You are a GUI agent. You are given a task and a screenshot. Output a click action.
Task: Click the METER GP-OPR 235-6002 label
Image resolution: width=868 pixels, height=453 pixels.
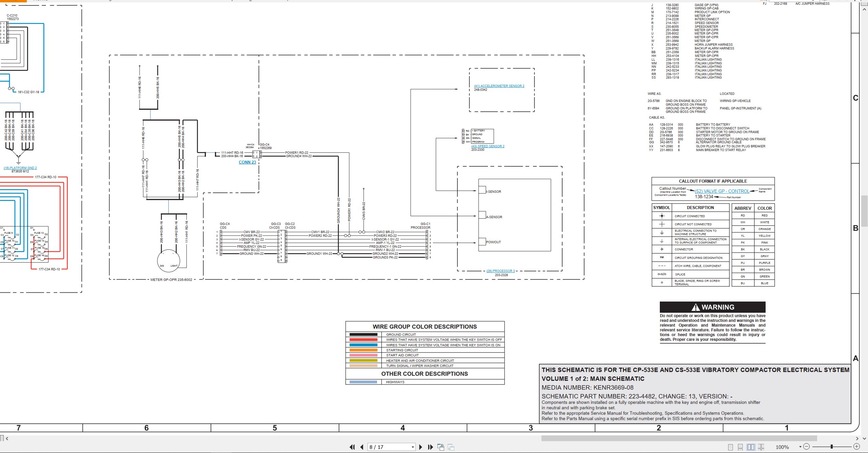click(x=171, y=280)
